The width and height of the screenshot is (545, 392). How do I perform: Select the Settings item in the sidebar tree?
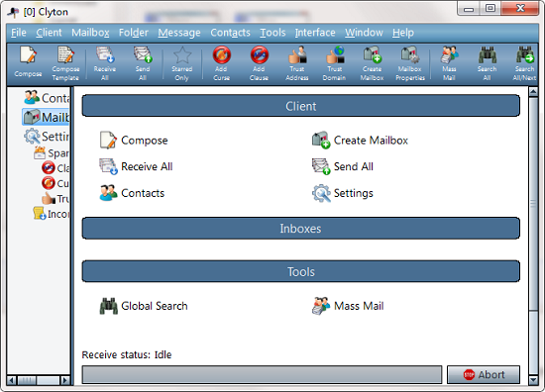(x=47, y=136)
